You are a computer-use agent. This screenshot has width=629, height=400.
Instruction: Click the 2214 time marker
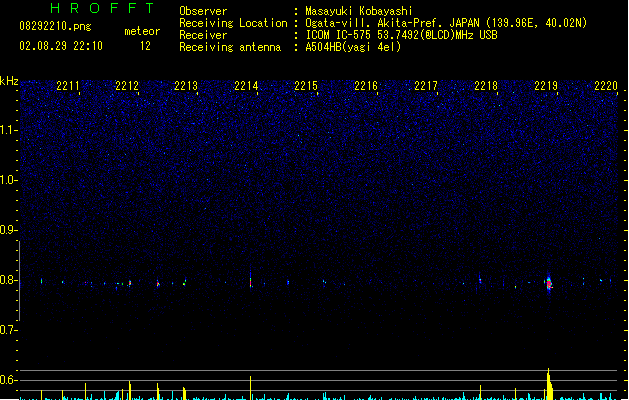(246, 86)
